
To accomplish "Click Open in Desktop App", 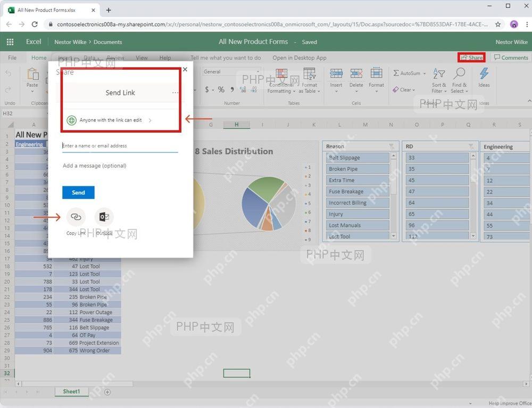I will coord(299,58).
